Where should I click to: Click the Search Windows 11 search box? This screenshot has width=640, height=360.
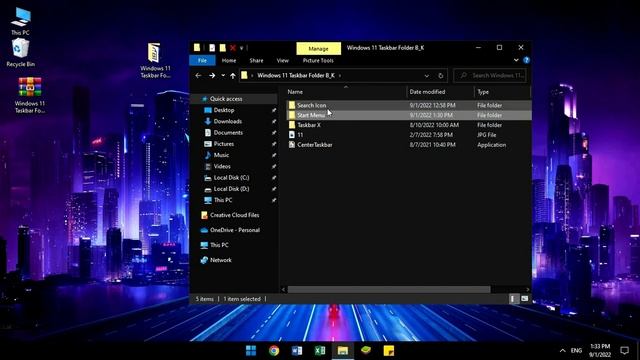pos(490,76)
